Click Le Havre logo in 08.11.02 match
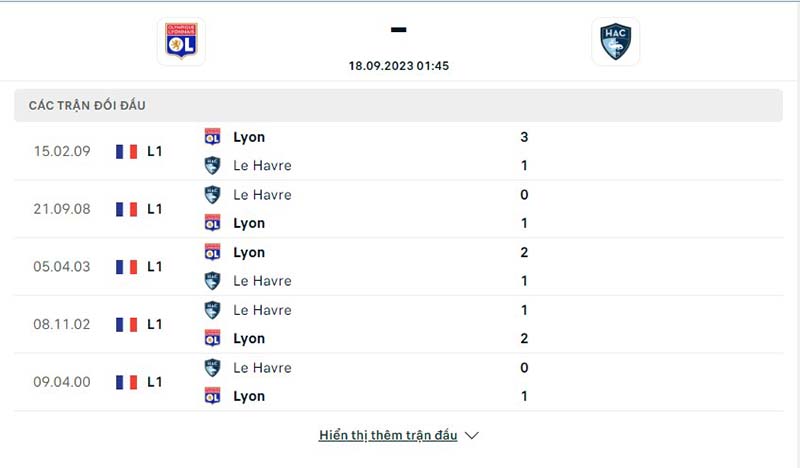This screenshot has width=800, height=468. click(x=212, y=310)
